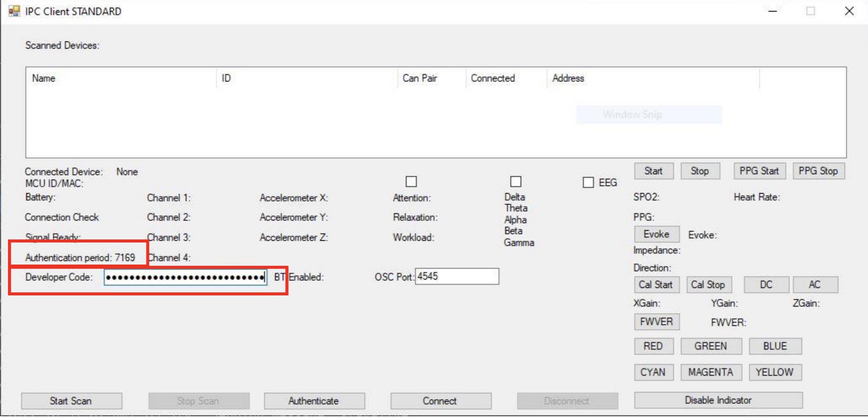Trigger the Evoke function
This screenshot has width=868, height=418.
pyautogui.click(x=656, y=234)
